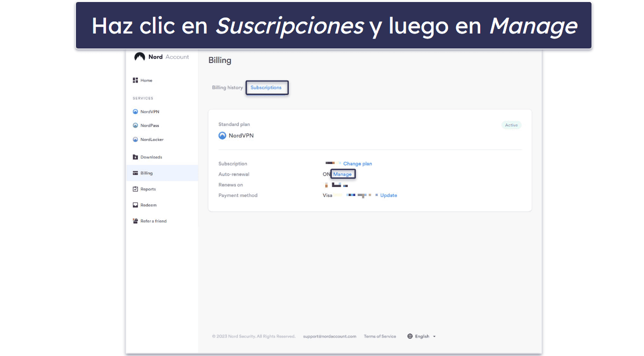Click the Change plan link
The image size is (644, 356).
point(358,164)
